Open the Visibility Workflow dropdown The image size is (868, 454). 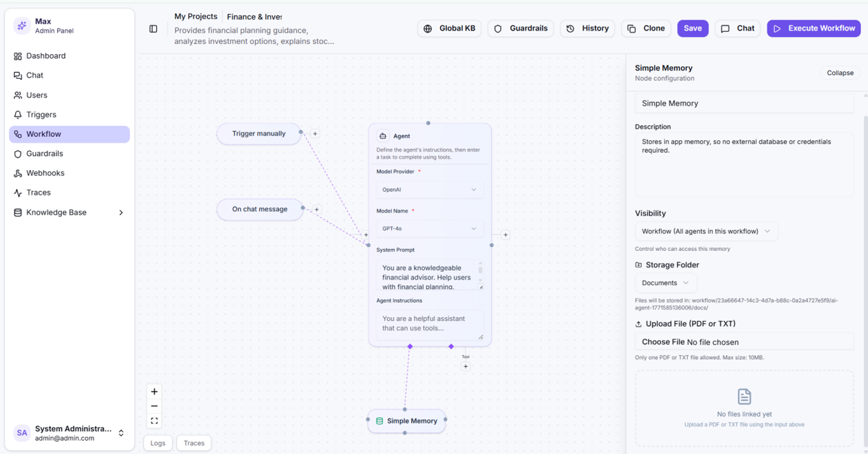706,231
